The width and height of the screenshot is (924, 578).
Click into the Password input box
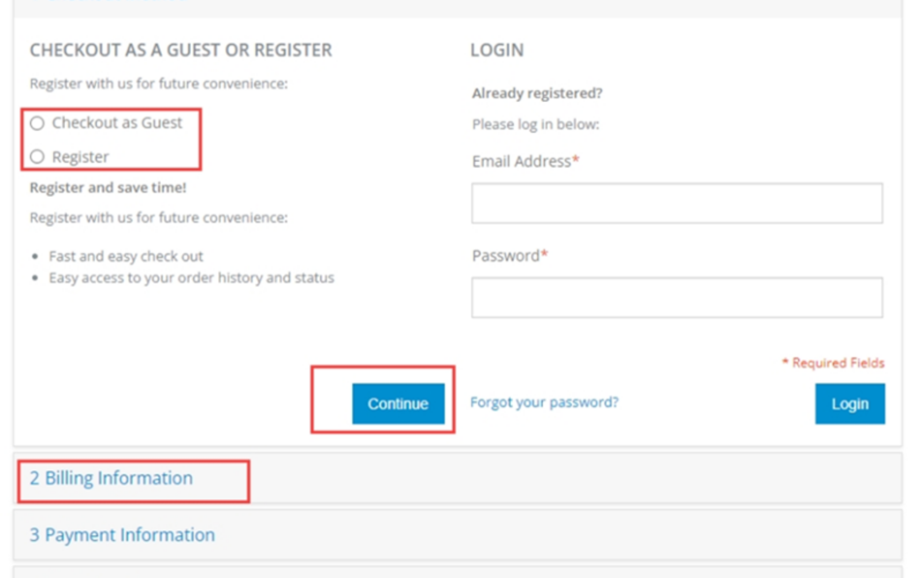click(676, 298)
